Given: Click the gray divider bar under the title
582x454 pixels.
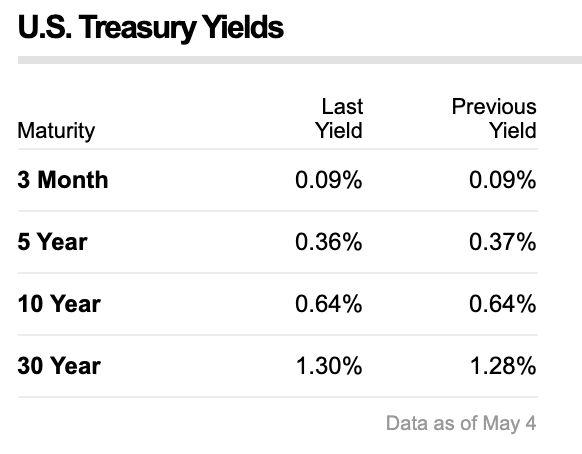Looking at the screenshot, I should coord(300,60).
